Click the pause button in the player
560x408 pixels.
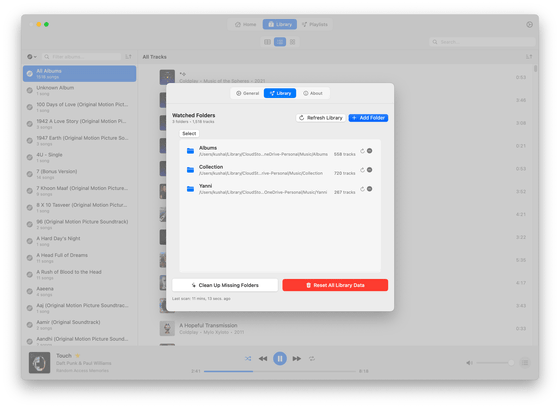[280, 358]
